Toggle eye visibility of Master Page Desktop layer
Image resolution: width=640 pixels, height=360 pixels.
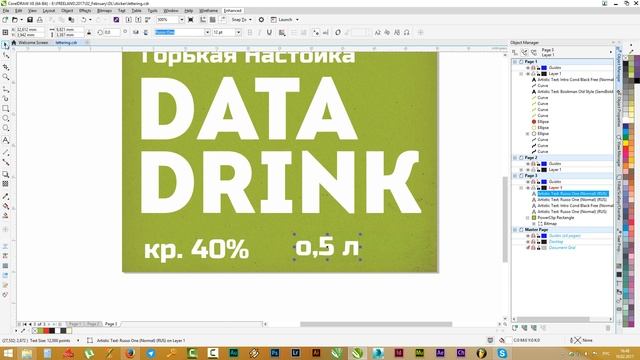pyautogui.click(x=528, y=242)
